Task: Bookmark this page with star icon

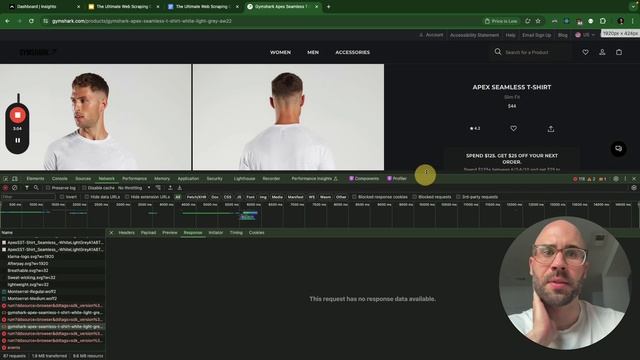Action: (x=538, y=21)
